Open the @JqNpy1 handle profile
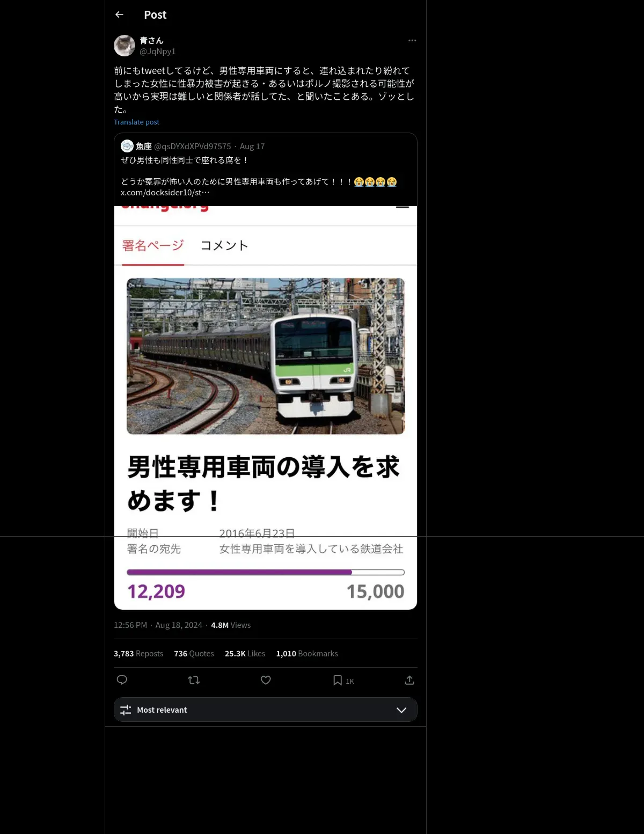Screen dimensions: 644x834 click(158, 52)
